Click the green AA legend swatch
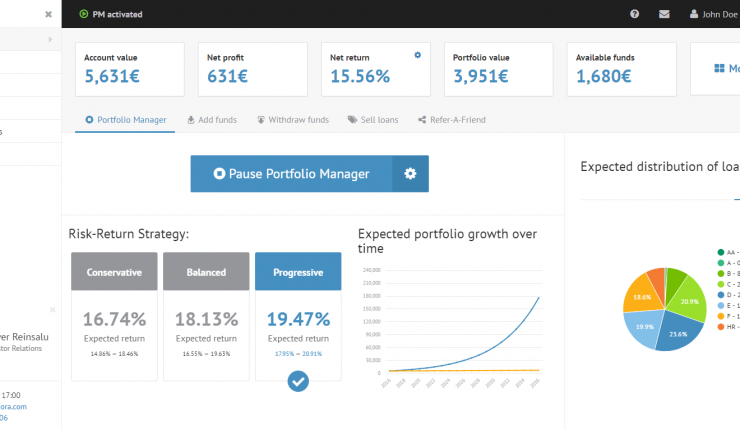The width and height of the screenshot is (740, 430). click(720, 252)
